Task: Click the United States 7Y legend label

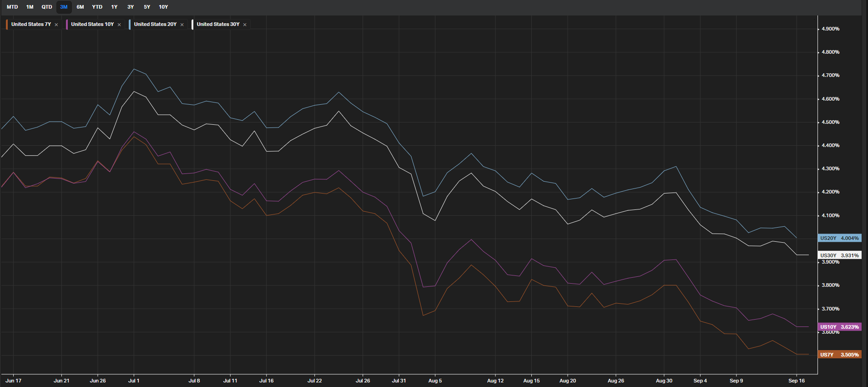Action: pos(31,24)
